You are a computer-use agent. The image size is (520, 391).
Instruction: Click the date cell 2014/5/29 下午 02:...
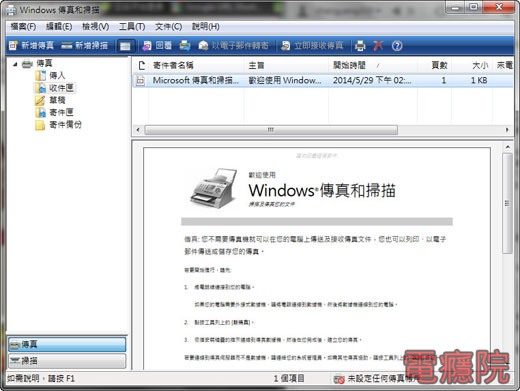coord(372,80)
